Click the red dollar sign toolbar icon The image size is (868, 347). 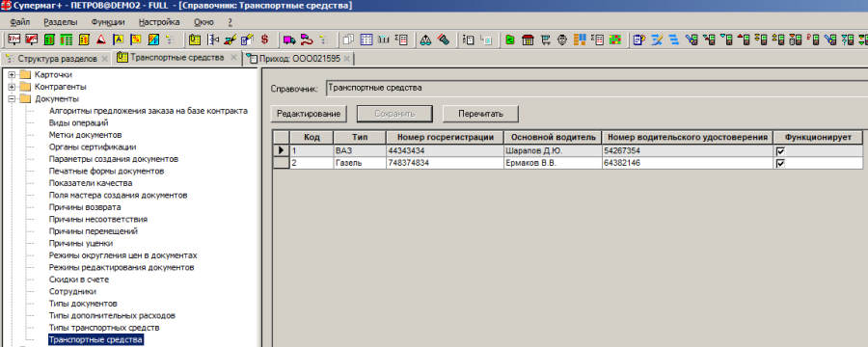pos(264,40)
